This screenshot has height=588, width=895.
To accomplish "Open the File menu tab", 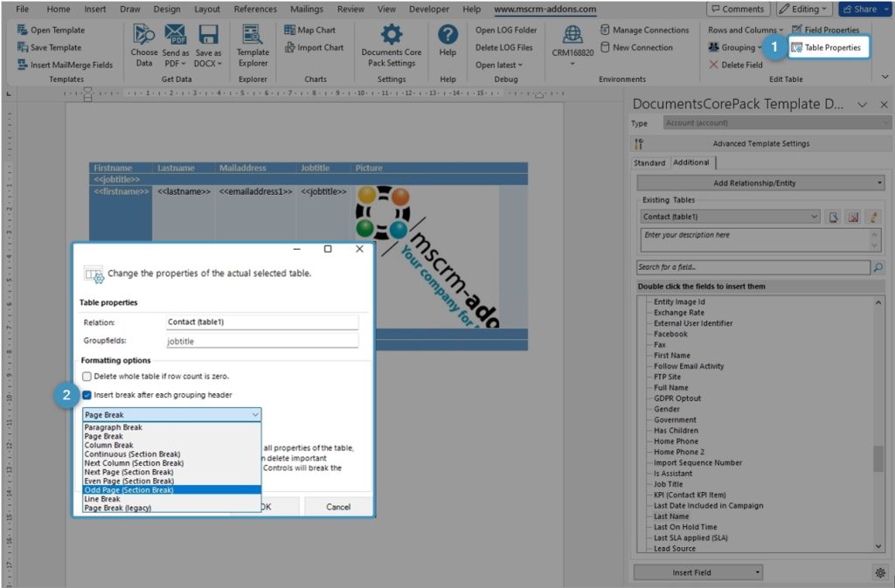I will [22, 9].
